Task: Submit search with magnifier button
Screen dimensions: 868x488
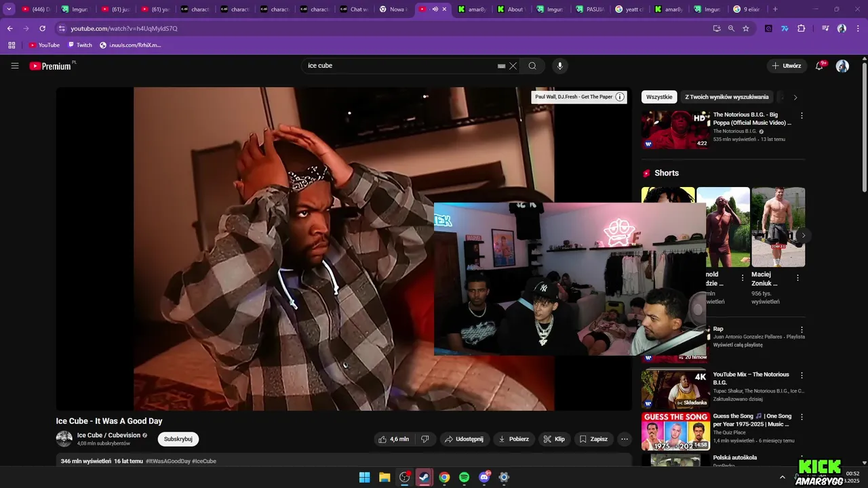Action: (532, 66)
